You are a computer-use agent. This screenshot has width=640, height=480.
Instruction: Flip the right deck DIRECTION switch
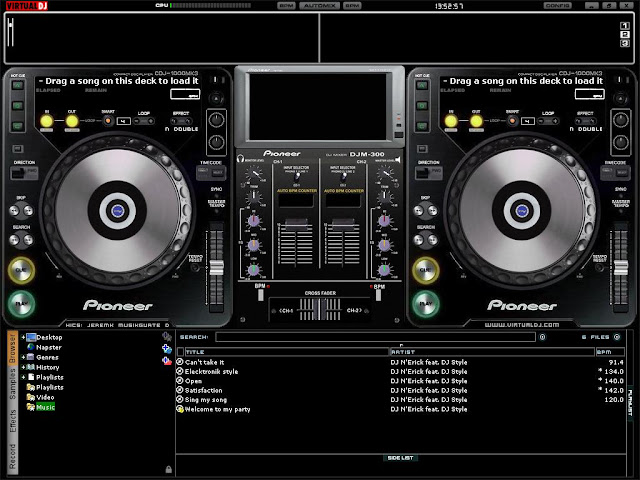click(429, 173)
